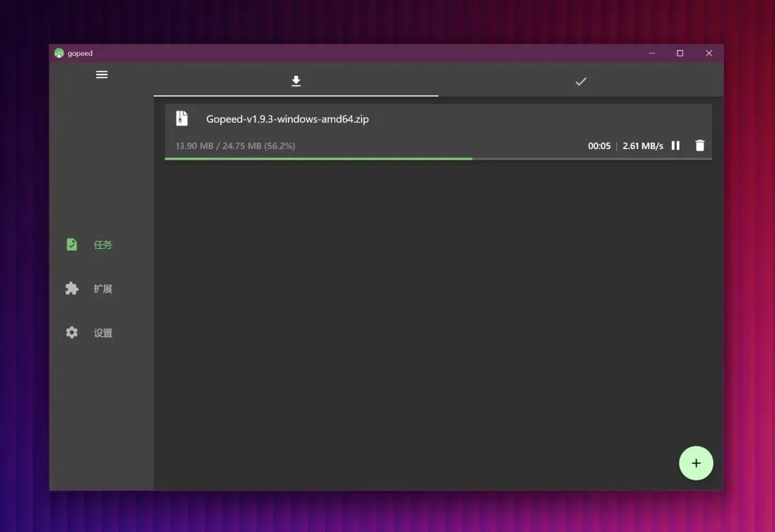Delete the Gopeed zip download task
The width and height of the screenshot is (775, 532).
pyautogui.click(x=700, y=146)
